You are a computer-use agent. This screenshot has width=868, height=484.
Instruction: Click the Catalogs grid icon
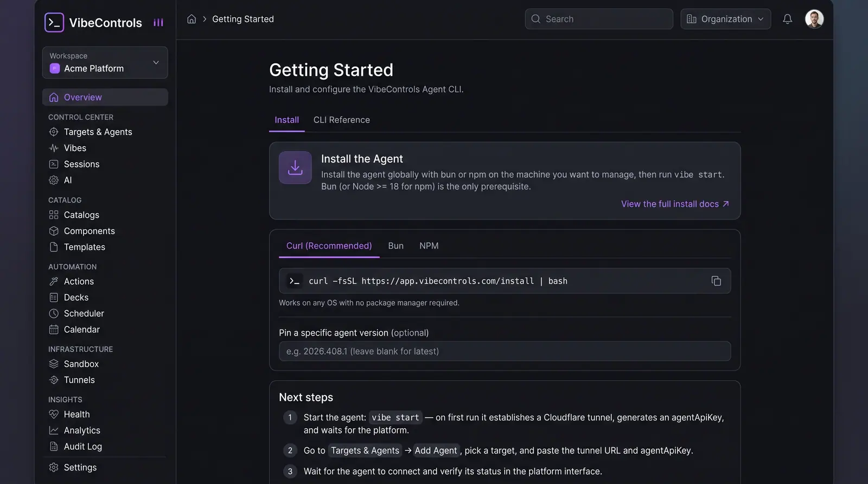(x=54, y=215)
